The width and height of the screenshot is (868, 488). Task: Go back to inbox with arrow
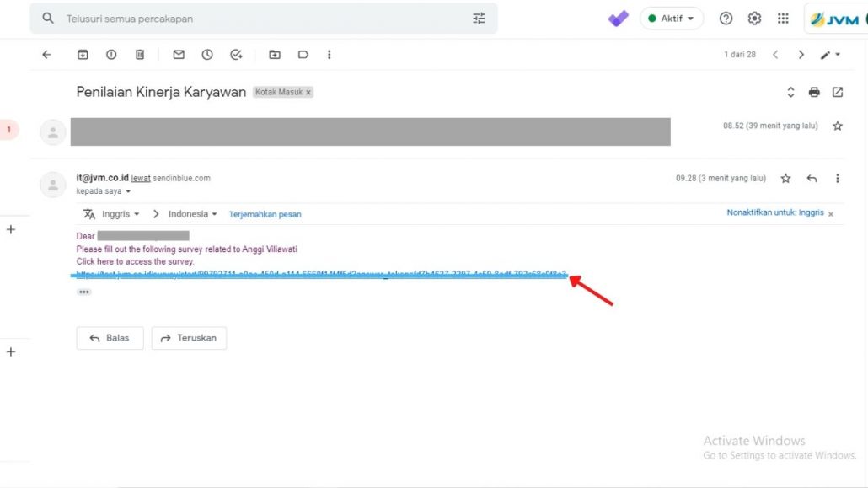click(46, 54)
